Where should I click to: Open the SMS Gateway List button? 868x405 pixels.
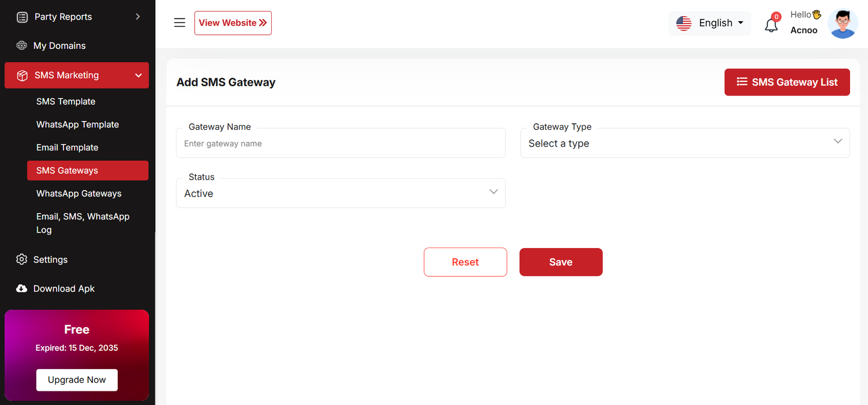pos(787,83)
